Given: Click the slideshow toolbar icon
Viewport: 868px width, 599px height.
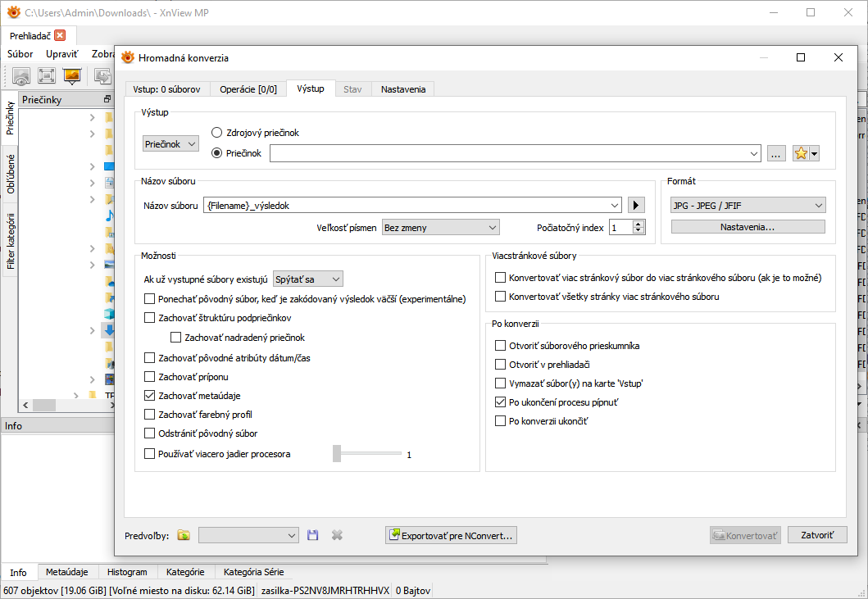Looking at the screenshot, I should coord(72,76).
